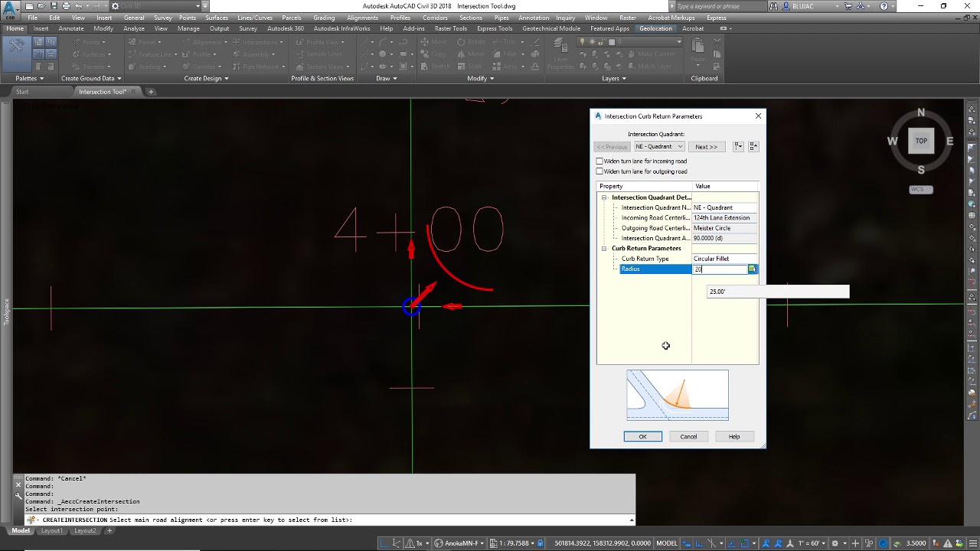Image resolution: width=980 pixels, height=551 pixels.
Task: Click the Save icon in quick access toolbar
Action: pos(54,6)
